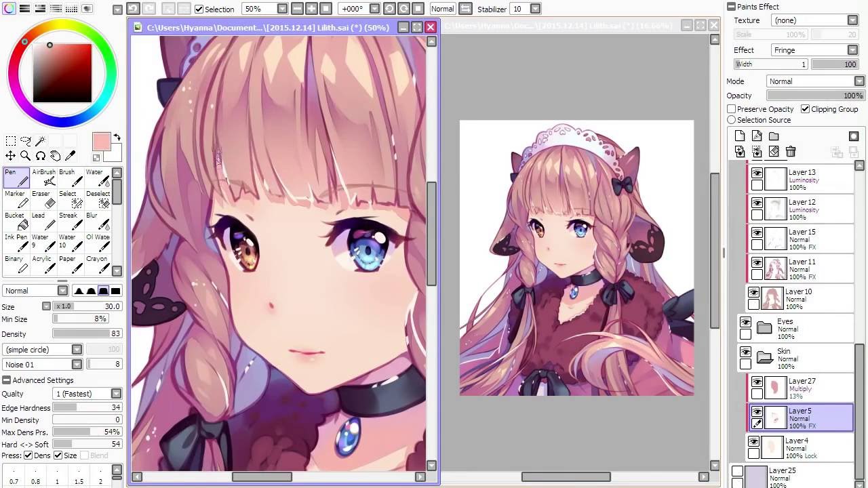Image resolution: width=868 pixels, height=488 pixels.
Task: Select the Magic Wand tool
Action: pyautogui.click(x=41, y=141)
